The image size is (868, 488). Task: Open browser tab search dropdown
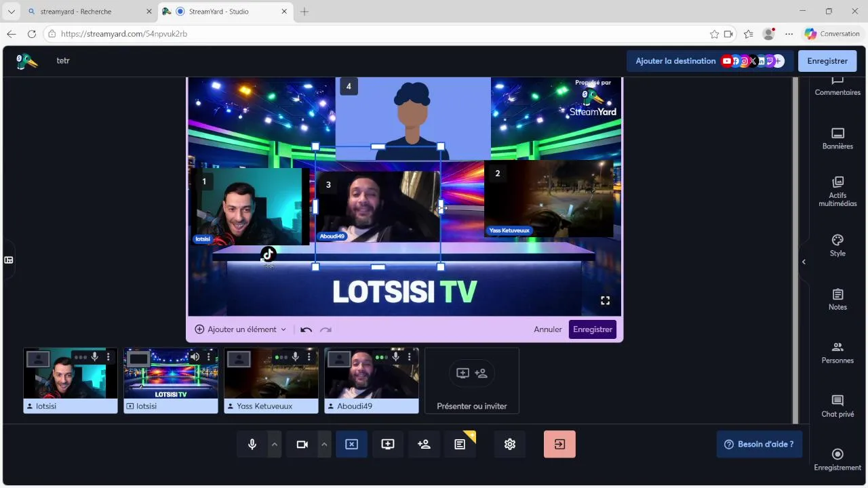(11, 12)
